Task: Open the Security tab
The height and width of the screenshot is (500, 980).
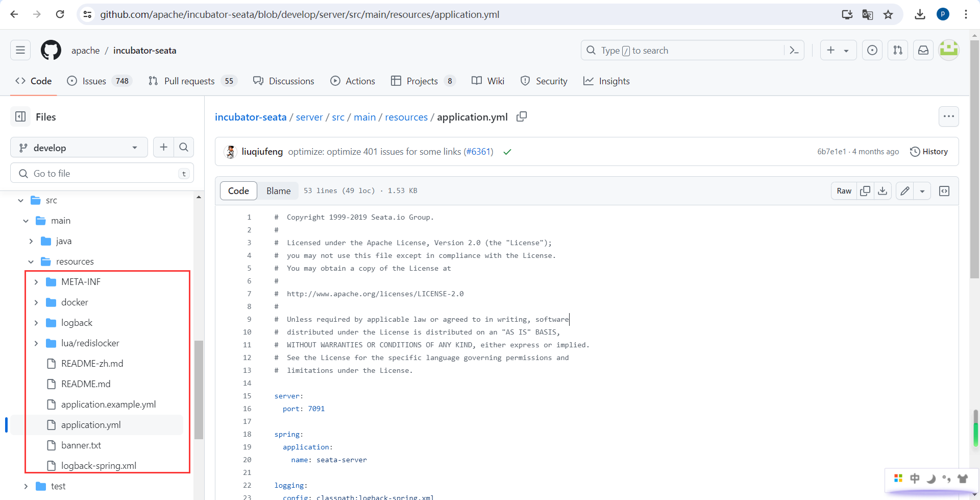Action: 544,81
